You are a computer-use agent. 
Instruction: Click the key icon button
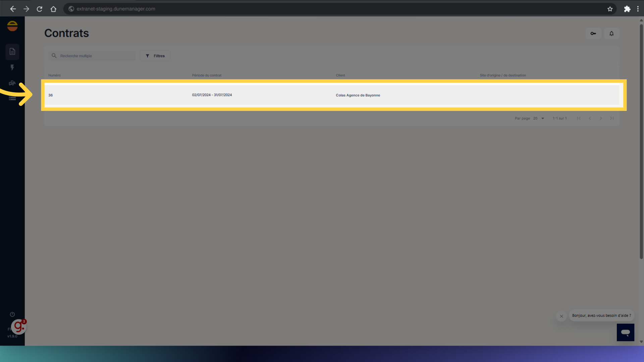(593, 34)
